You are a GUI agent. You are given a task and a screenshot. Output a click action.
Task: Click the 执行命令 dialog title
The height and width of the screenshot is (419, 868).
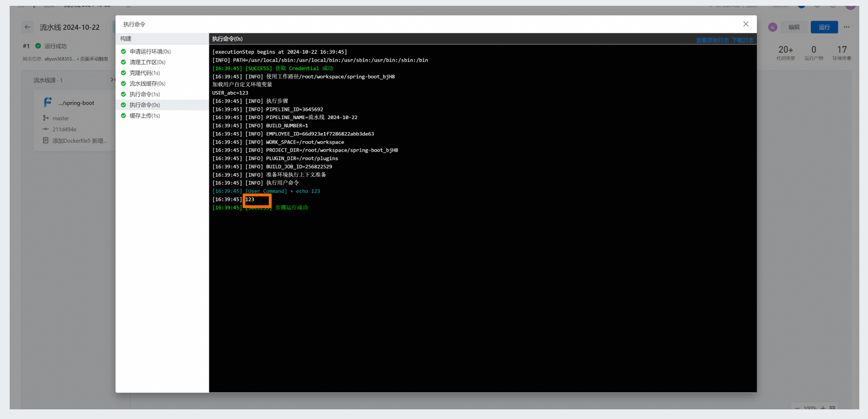click(x=134, y=24)
